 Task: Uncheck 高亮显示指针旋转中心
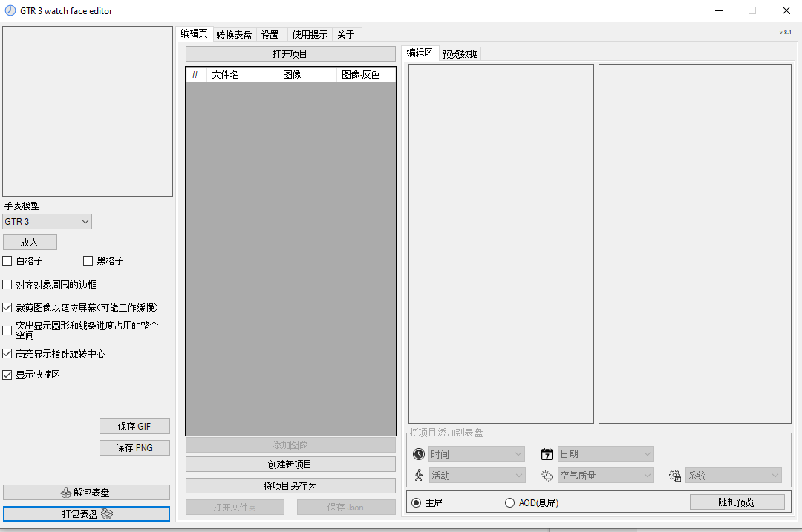pyautogui.click(x=7, y=354)
